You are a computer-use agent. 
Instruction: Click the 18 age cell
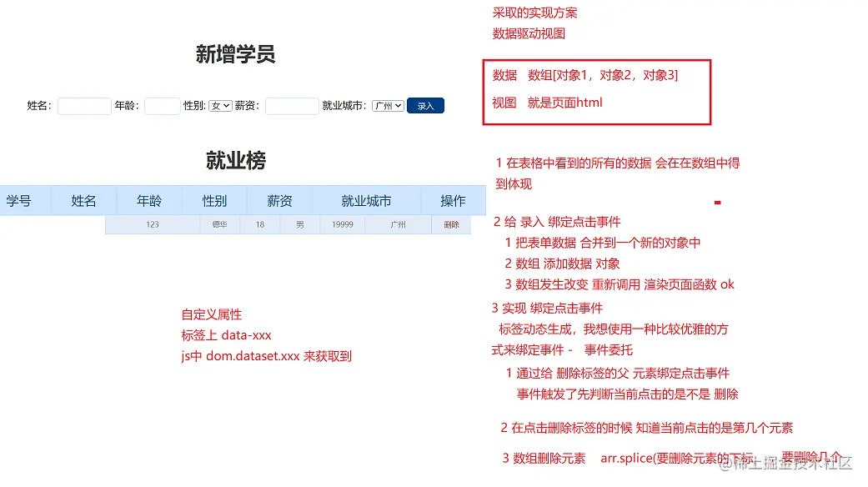[x=259, y=224]
